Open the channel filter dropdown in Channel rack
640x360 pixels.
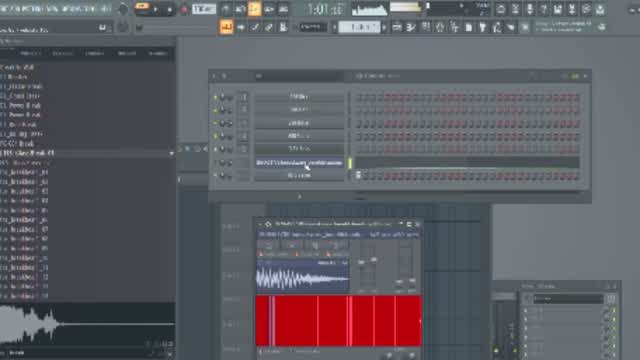pos(299,76)
